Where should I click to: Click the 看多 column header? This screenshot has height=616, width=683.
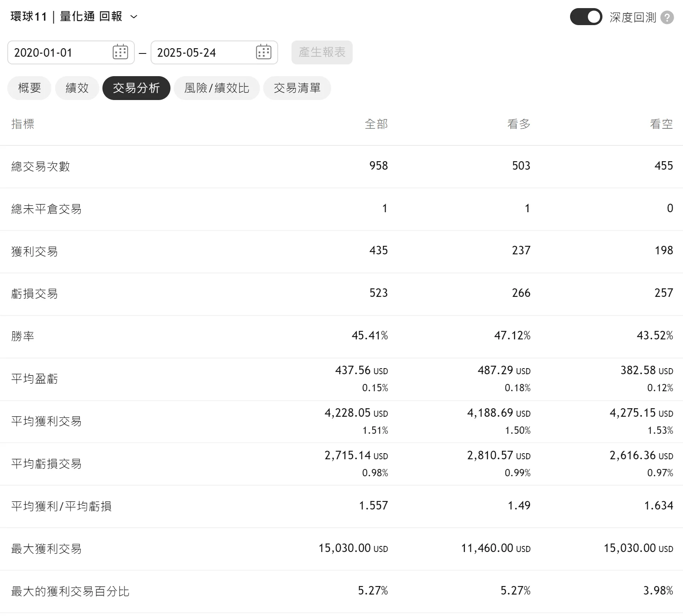point(519,124)
